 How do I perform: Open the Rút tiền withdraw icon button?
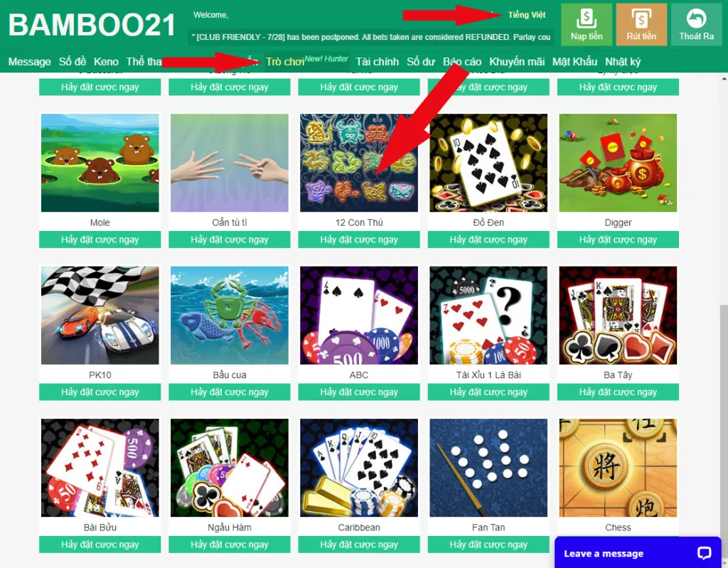click(641, 25)
